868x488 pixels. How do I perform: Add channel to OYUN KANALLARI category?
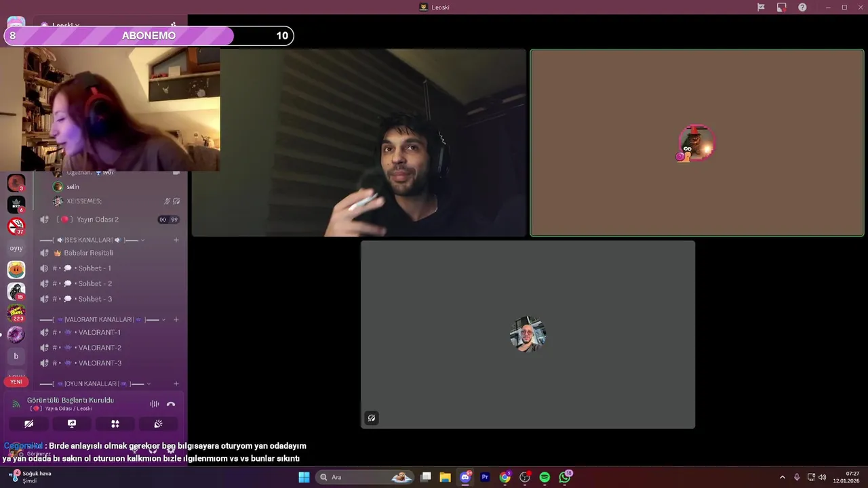tap(176, 384)
